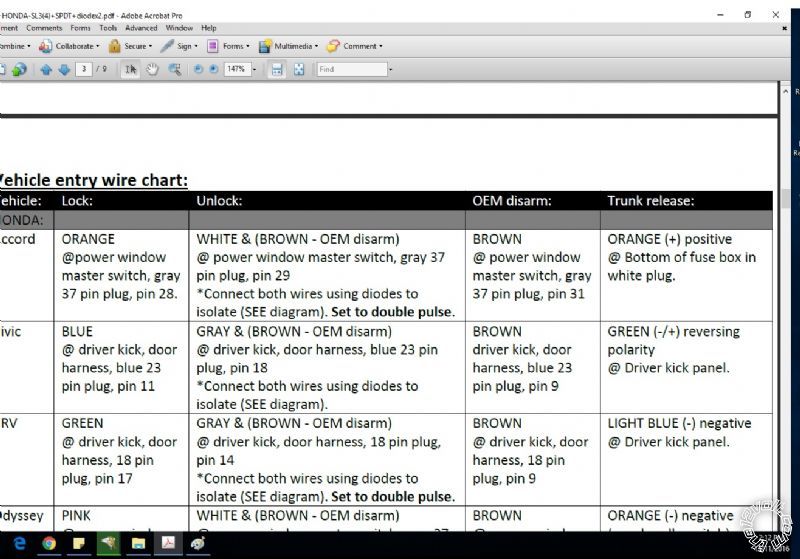Open the zoom percentage dropdown arrow

coord(254,69)
